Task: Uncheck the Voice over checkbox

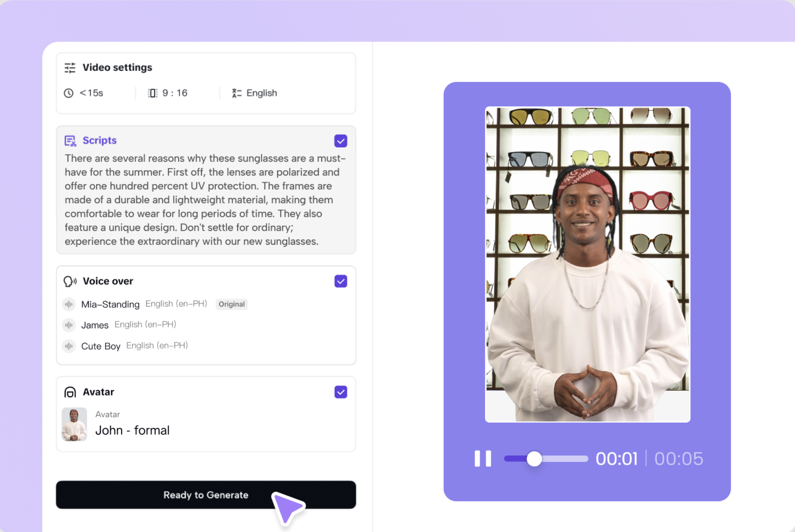Action: click(340, 281)
